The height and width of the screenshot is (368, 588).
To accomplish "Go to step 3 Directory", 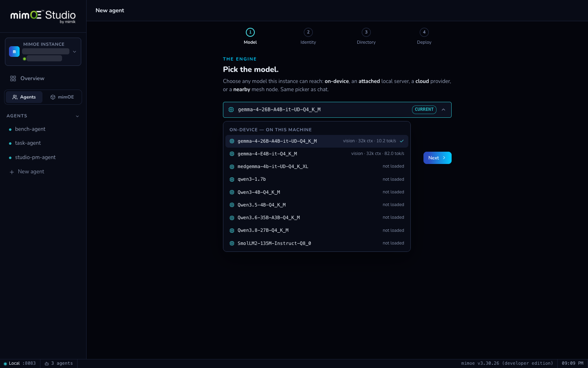I will click(366, 36).
